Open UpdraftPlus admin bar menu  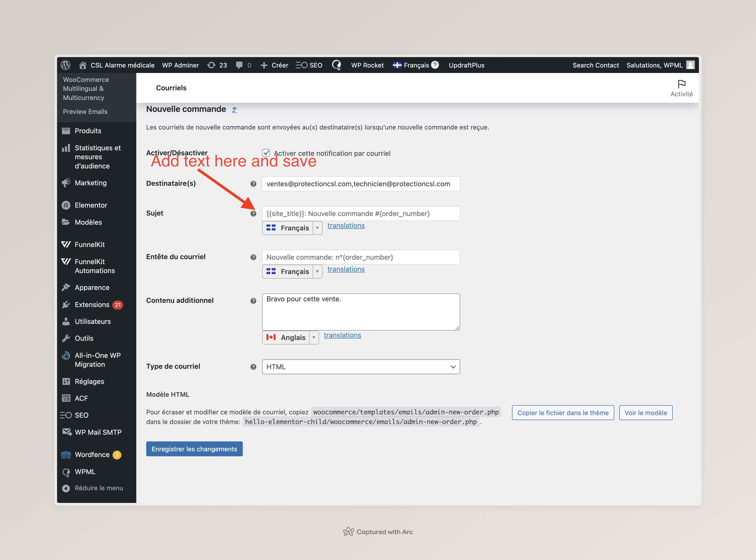coord(466,65)
